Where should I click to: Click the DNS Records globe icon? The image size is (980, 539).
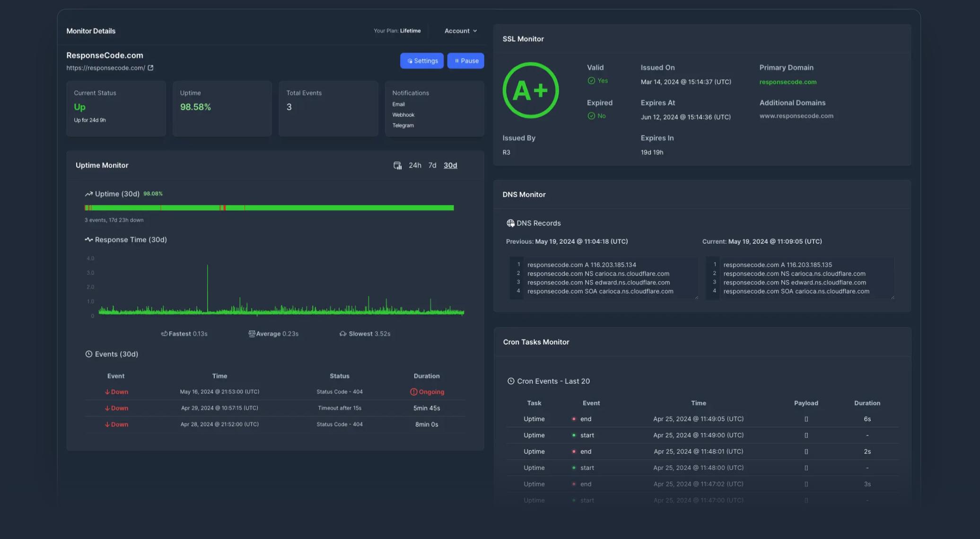tap(510, 223)
